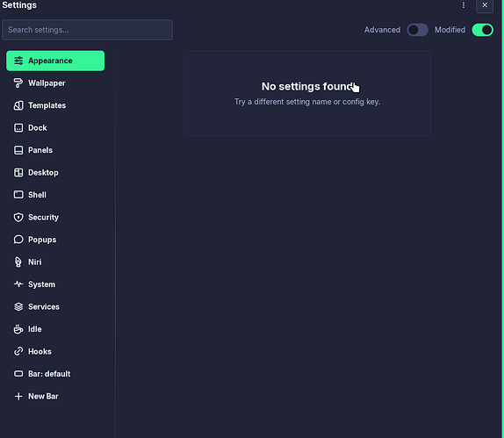Viewport: 504px width, 438px height.
Task: Enable the Advanced toggle switch
Action: click(x=417, y=30)
